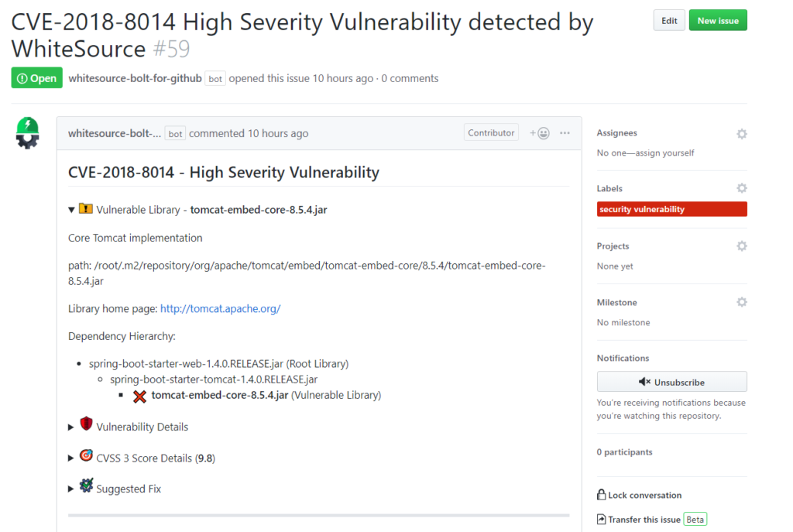Click the WhiteSource bot avatar icon
Viewport: 793px width, 532px height.
click(27, 132)
